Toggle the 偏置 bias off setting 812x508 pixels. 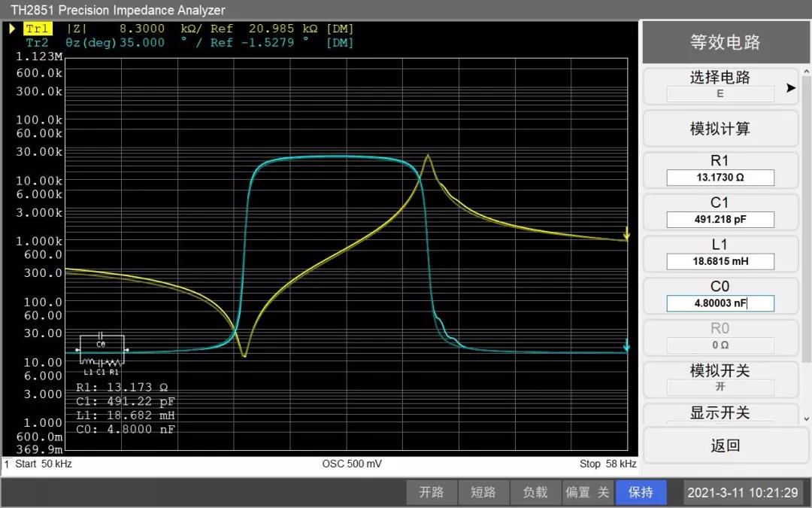tap(588, 492)
